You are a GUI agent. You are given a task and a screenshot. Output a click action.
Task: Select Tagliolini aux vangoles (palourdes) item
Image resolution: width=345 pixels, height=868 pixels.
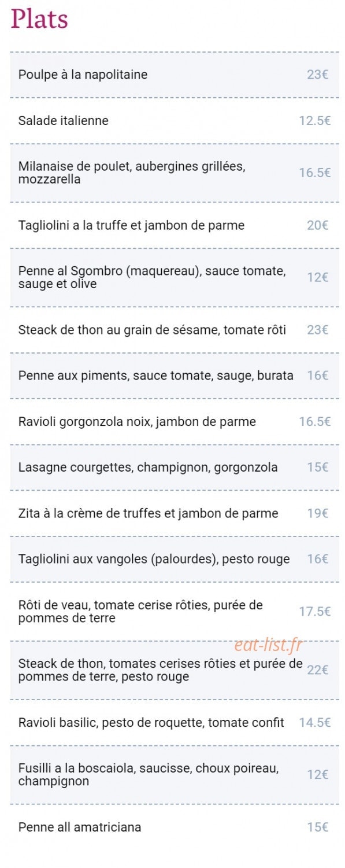point(175,560)
